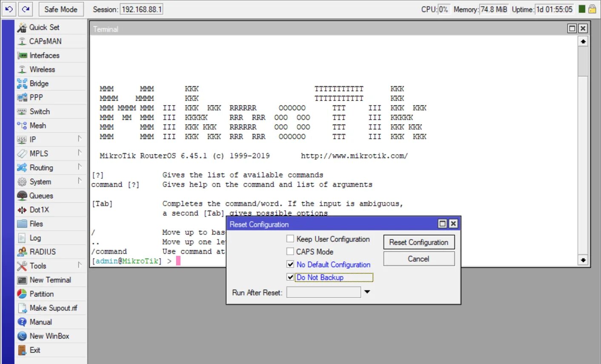
Task: Click the Files folder icon
Action: [x=22, y=224]
